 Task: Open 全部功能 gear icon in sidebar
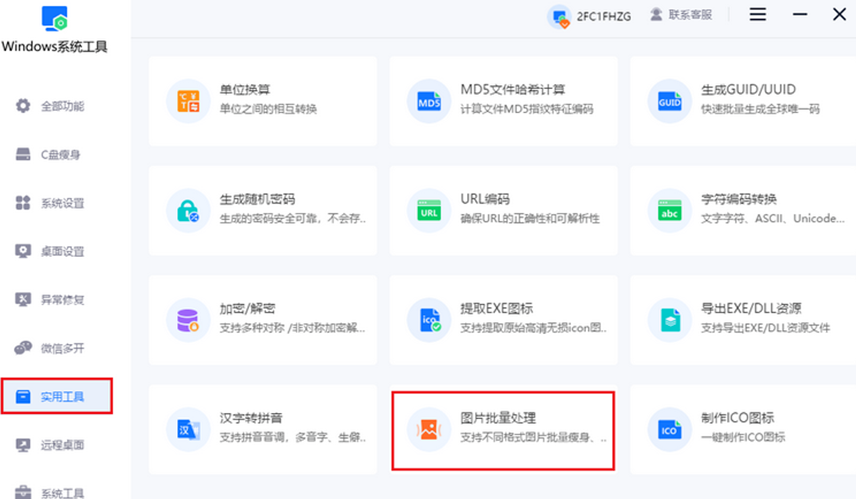23,105
